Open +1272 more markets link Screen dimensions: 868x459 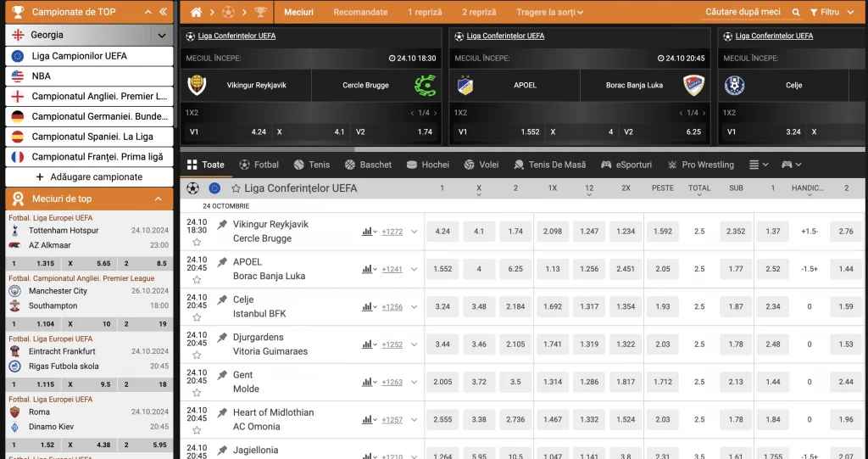coord(392,232)
